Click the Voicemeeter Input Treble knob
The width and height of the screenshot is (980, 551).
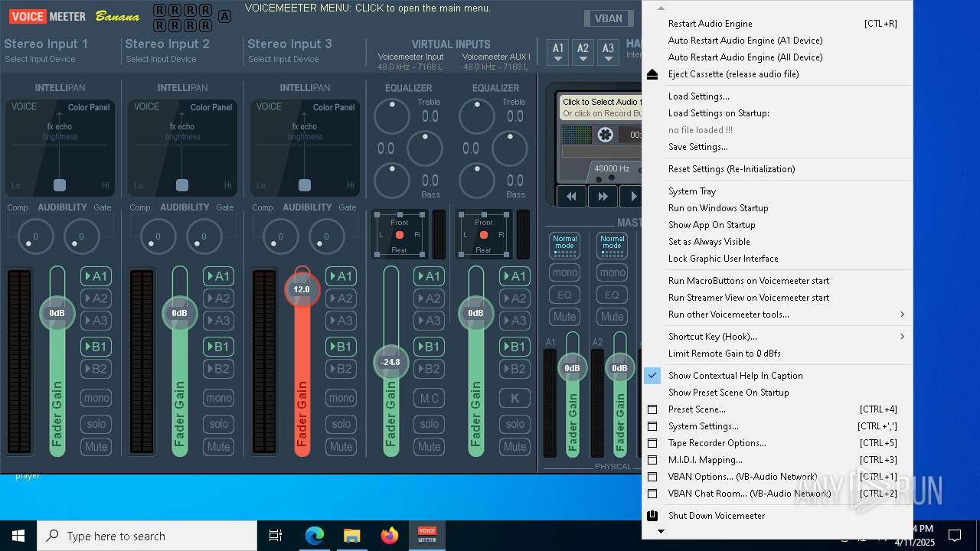(x=392, y=116)
